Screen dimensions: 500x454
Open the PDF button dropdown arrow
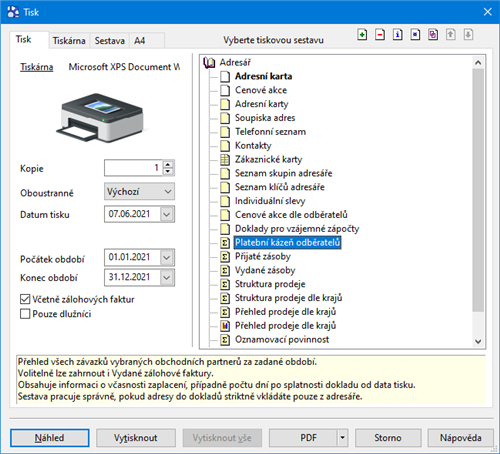(x=342, y=438)
